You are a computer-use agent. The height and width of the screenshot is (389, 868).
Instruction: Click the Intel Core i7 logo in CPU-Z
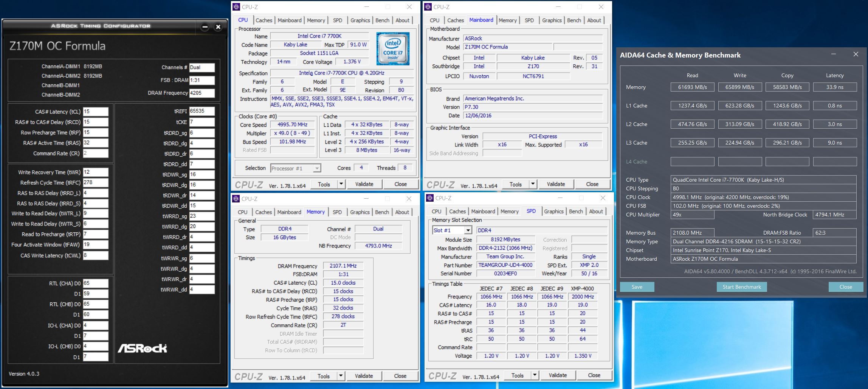(393, 49)
